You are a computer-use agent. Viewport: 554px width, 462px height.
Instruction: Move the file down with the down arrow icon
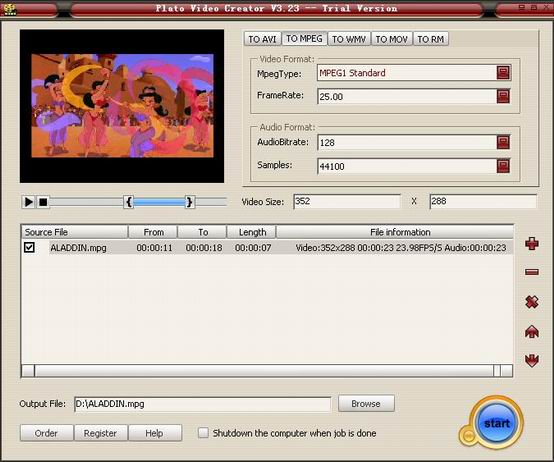tap(532, 361)
